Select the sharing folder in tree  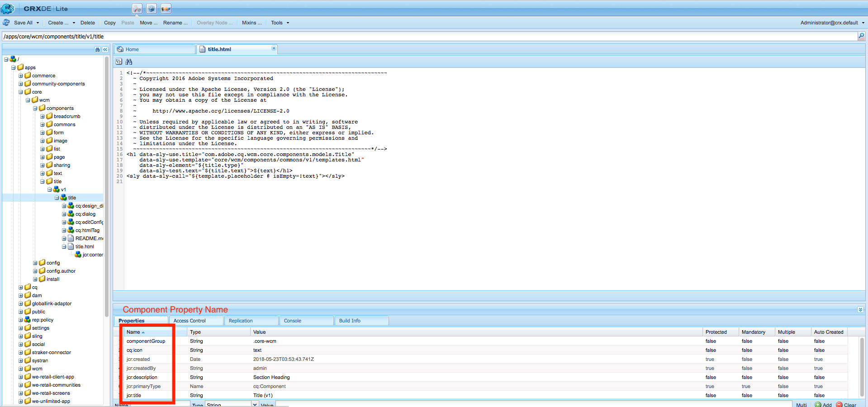(x=62, y=165)
